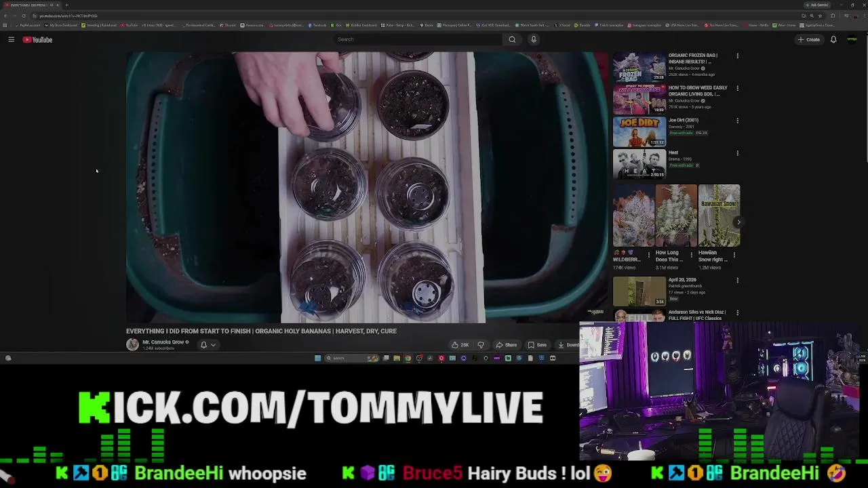The width and height of the screenshot is (868, 488).
Task: Like the video (25K thumbs up)
Action: point(460,345)
